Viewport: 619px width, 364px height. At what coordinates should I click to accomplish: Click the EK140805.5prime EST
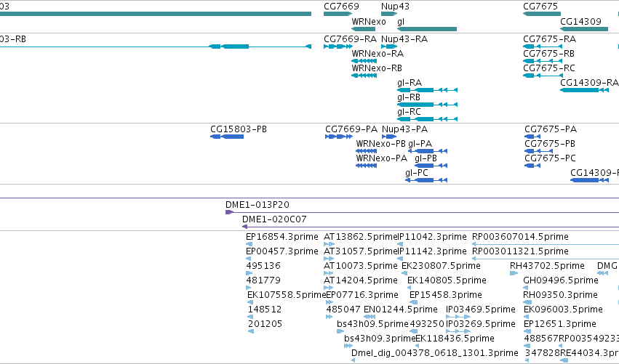[x=410, y=288]
